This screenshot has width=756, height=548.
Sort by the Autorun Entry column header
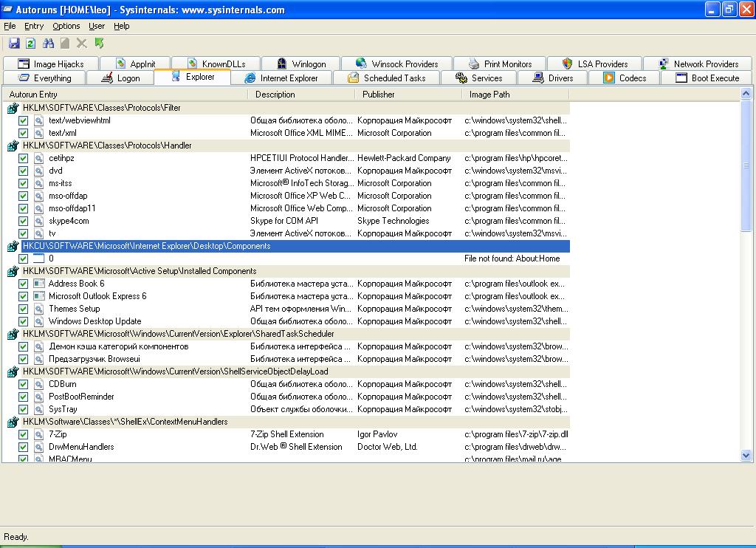pos(126,95)
